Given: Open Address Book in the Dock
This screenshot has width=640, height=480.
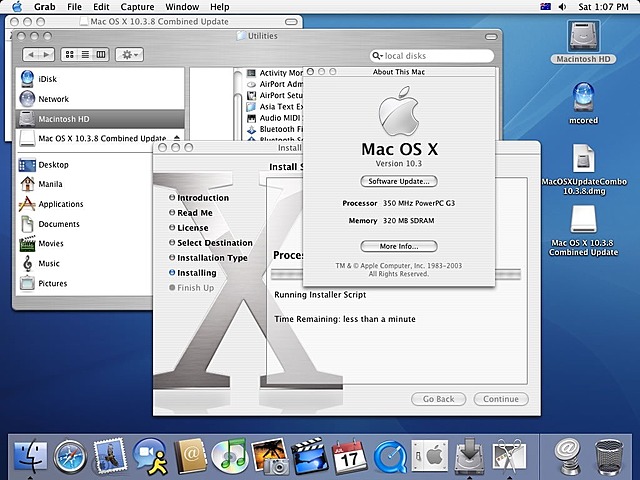Looking at the screenshot, I should (x=190, y=456).
